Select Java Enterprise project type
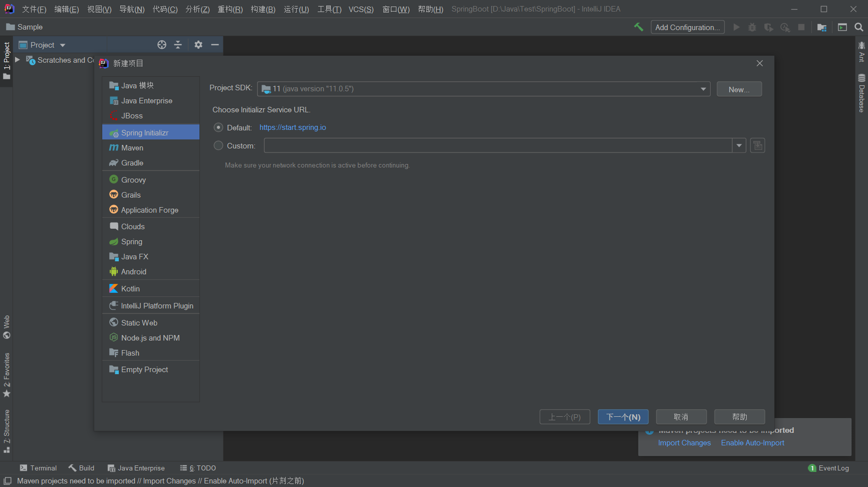The height and width of the screenshot is (487, 868). (151, 101)
